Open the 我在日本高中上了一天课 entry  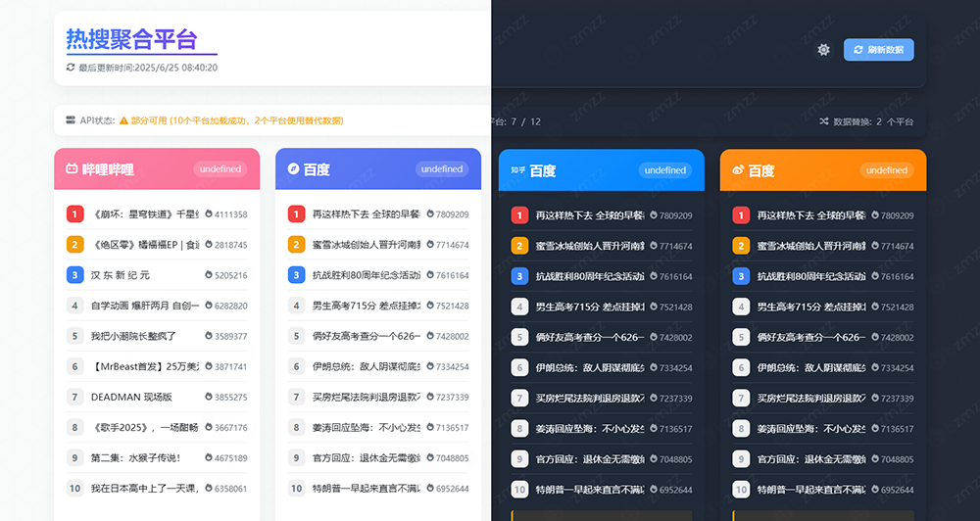coord(145,489)
